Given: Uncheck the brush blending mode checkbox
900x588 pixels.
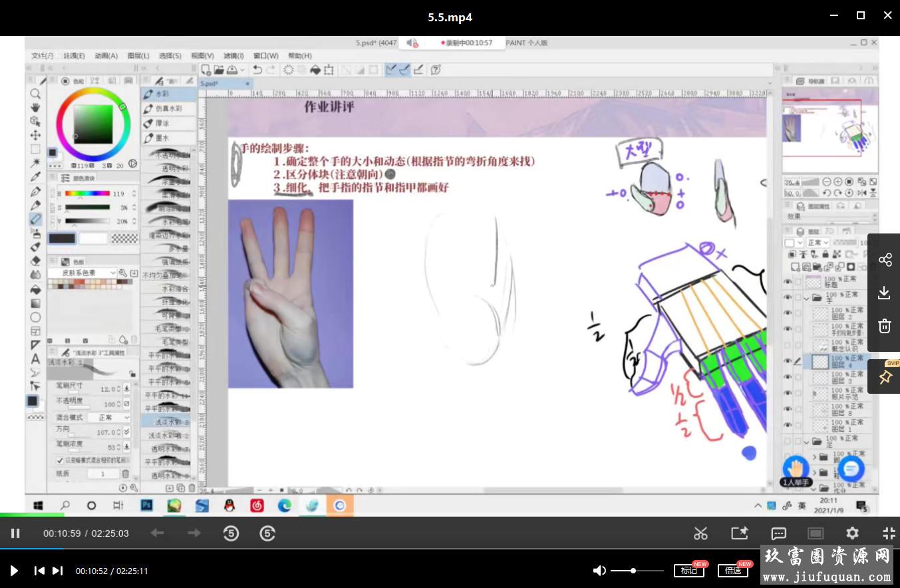Looking at the screenshot, I should (60, 460).
